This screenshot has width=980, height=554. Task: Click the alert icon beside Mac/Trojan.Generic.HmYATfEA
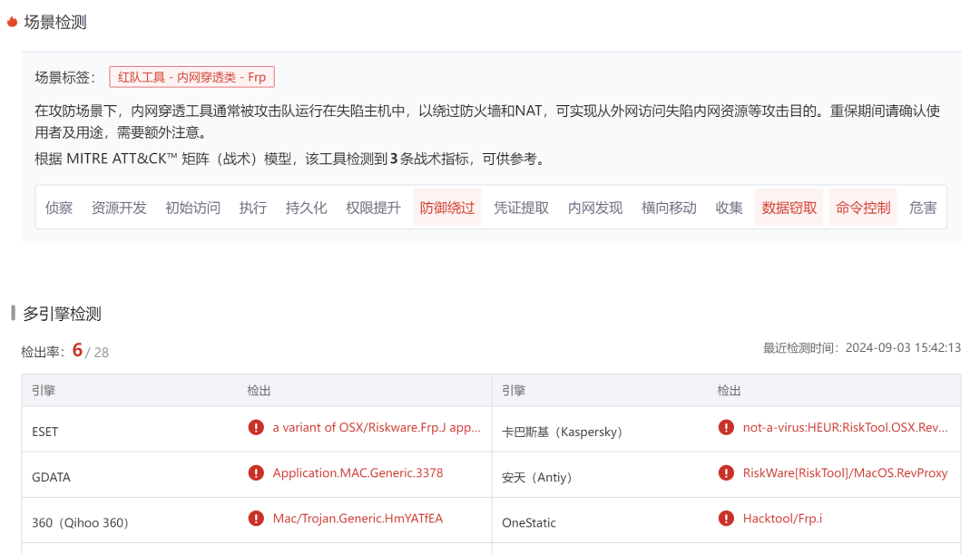257,519
